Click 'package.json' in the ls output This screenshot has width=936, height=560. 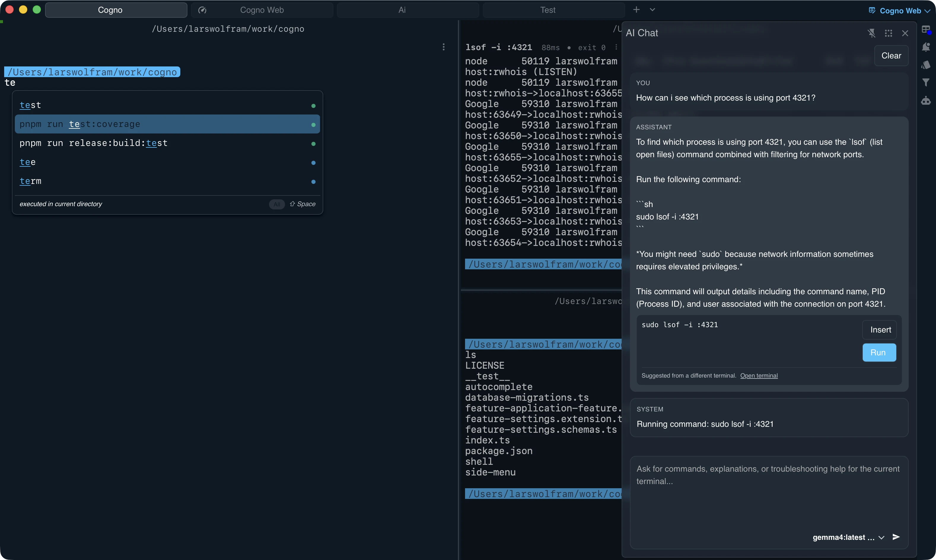pos(498,451)
